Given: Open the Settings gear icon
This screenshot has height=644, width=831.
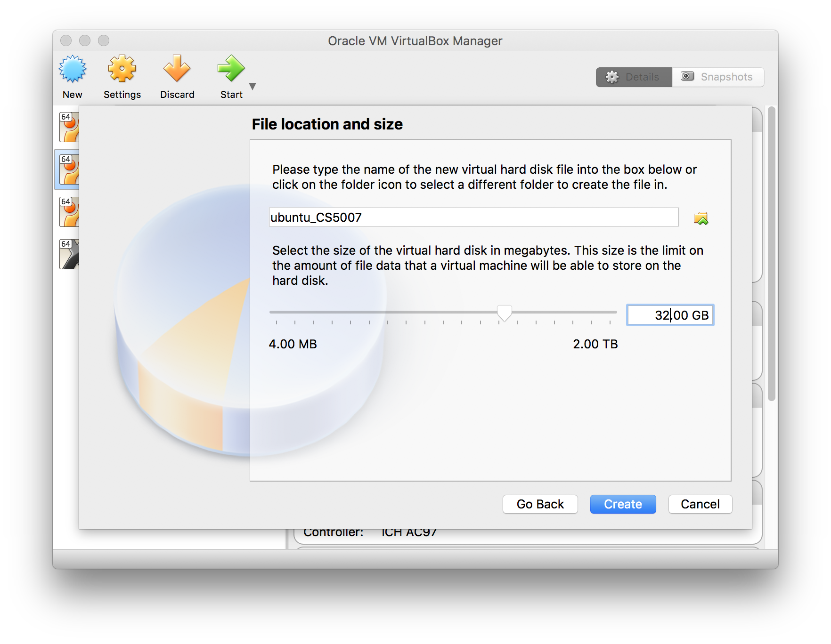Looking at the screenshot, I should 122,69.
